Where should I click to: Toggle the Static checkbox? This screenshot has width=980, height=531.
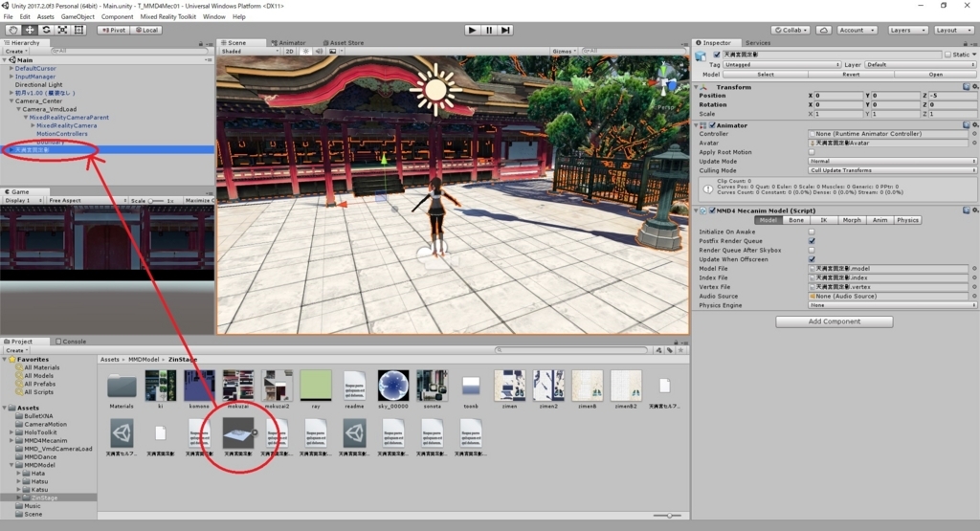pyautogui.click(x=948, y=55)
